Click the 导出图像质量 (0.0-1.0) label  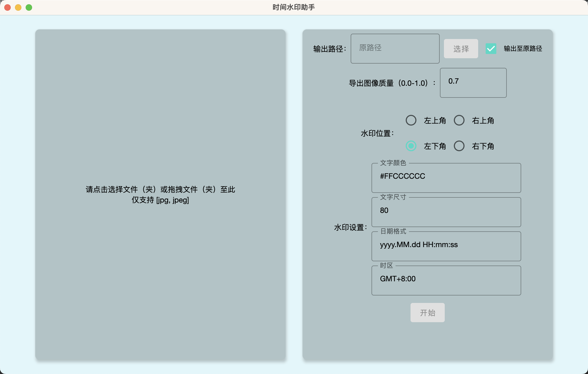392,83
